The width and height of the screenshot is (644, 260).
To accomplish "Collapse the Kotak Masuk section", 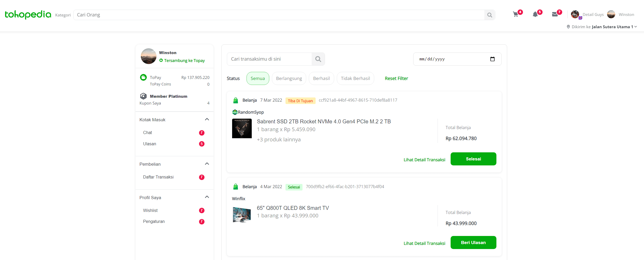I will click(x=207, y=119).
